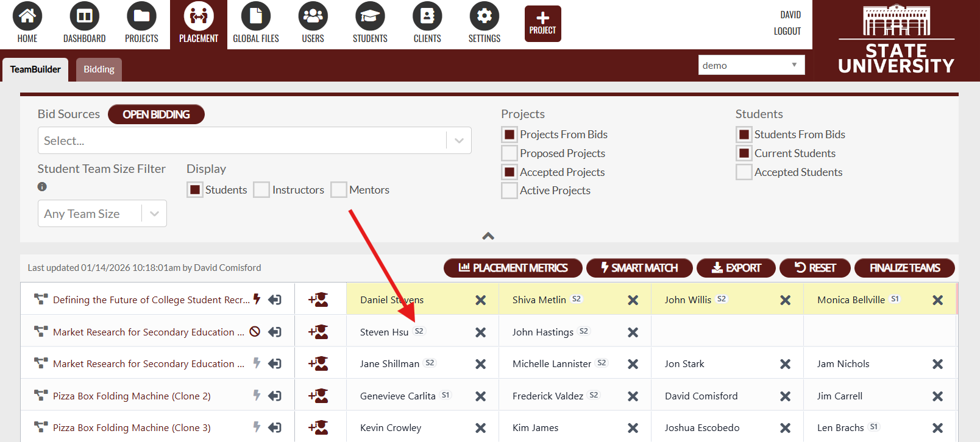980x442 pixels.
Task: Click the blocked icon on first Market Research row
Action: [255, 332]
